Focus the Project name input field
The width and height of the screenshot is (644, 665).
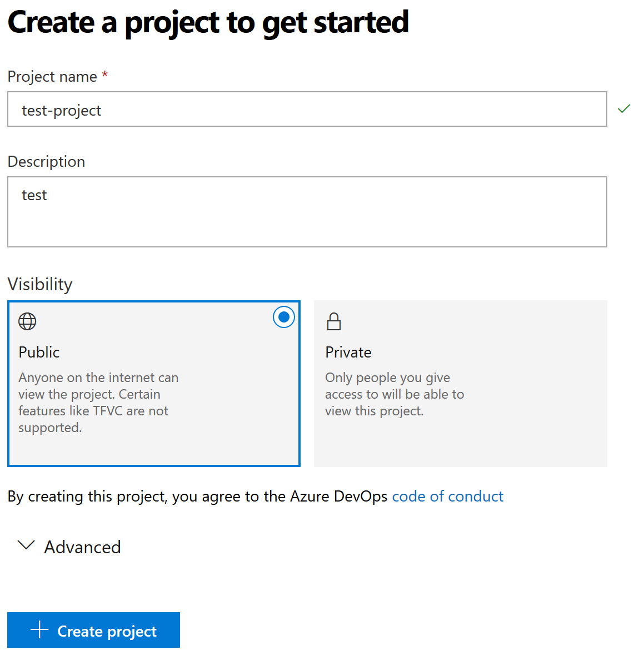pos(307,109)
